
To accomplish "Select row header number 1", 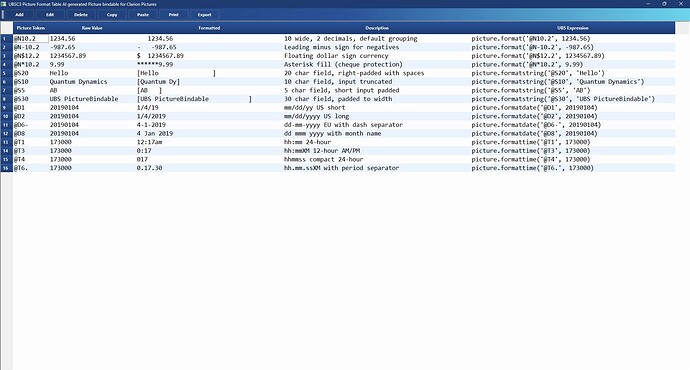I will click(7, 39).
